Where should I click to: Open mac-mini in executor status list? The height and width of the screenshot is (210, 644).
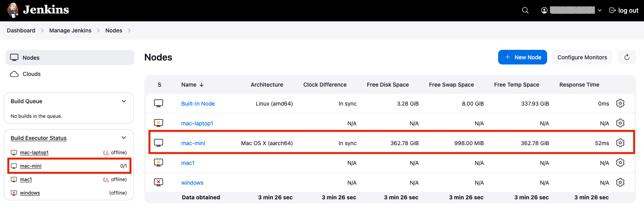31,166
